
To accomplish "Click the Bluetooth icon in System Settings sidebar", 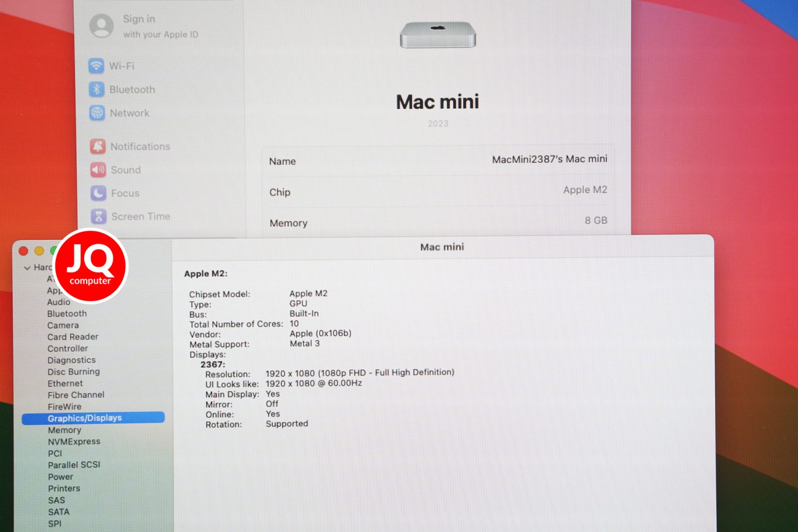I will (97, 89).
